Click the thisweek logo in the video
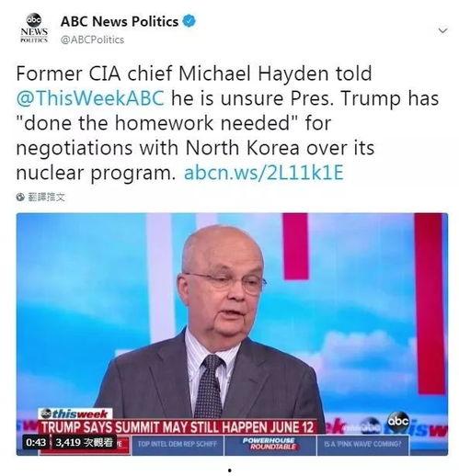459x476 pixels. click(x=75, y=414)
